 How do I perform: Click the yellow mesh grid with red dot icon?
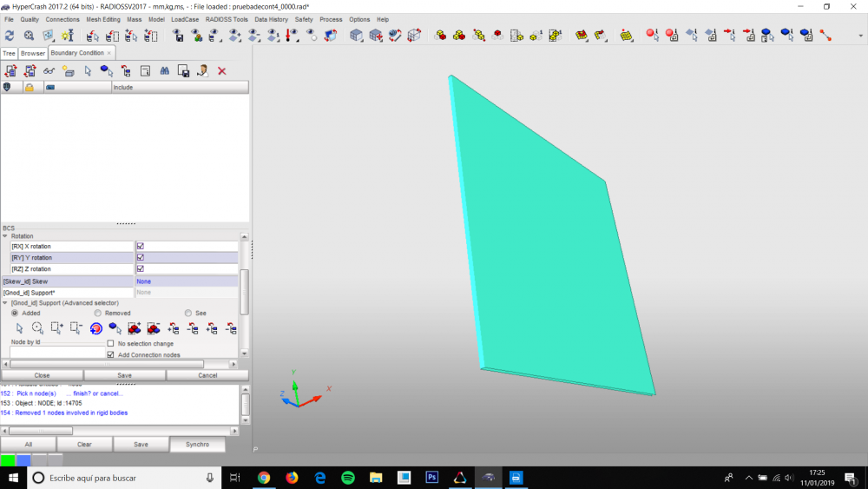pyautogui.click(x=626, y=36)
